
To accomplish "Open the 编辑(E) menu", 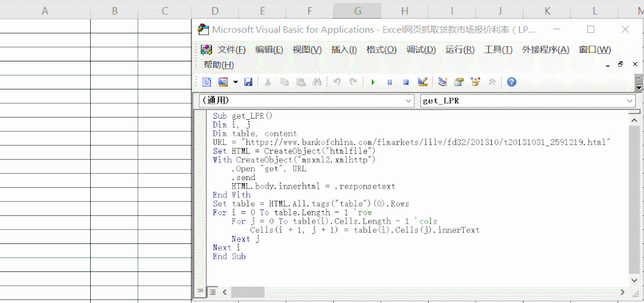I will click(x=269, y=50).
